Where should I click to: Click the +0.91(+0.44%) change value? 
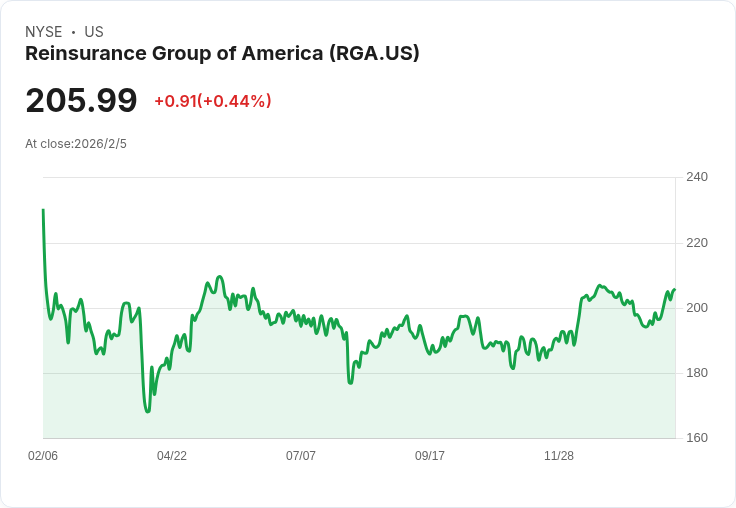(213, 101)
